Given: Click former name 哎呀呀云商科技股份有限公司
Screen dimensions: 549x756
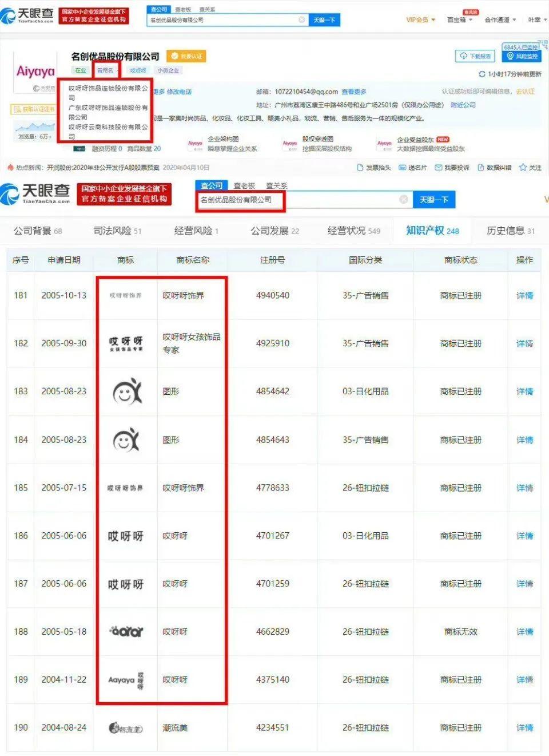Looking at the screenshot, I should tap(108, 132).
